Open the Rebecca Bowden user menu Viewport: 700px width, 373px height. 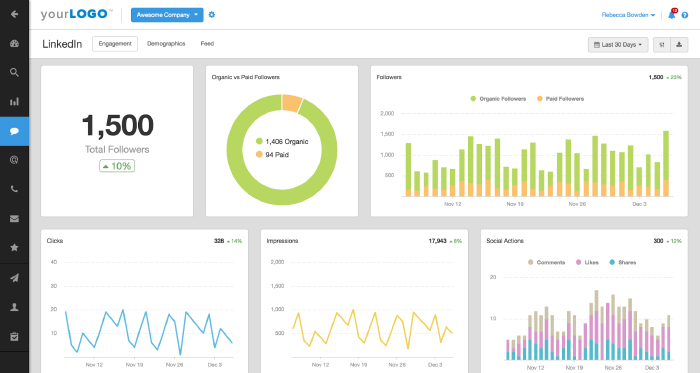628,15
